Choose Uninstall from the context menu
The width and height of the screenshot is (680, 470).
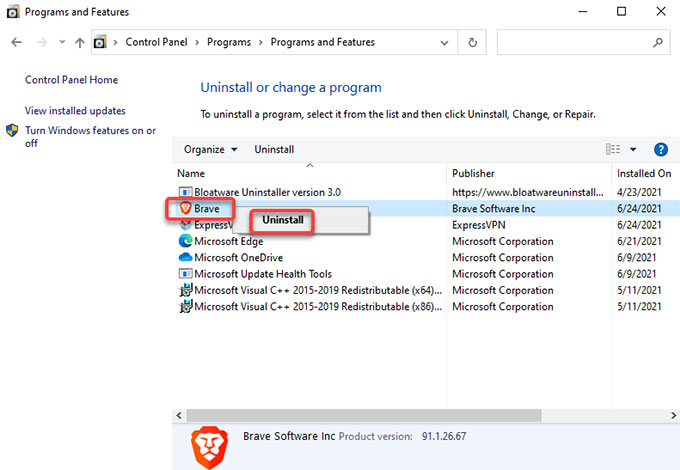tap(283, 220)
